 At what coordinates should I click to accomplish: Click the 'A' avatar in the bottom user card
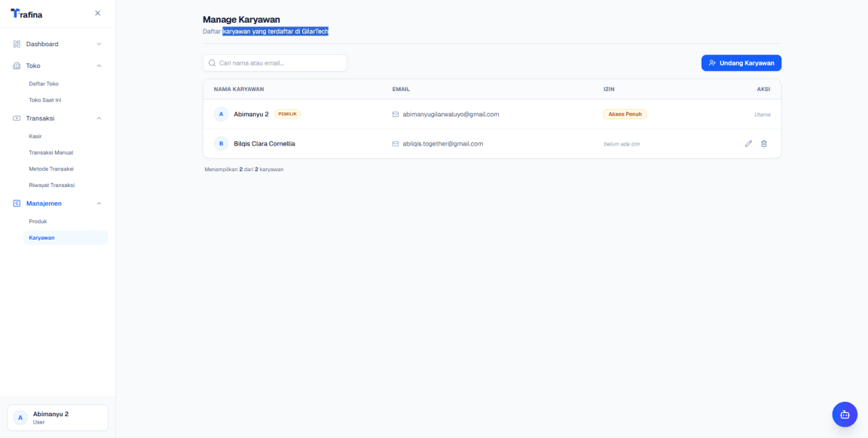pyautogui.click(x=20, y=418)
